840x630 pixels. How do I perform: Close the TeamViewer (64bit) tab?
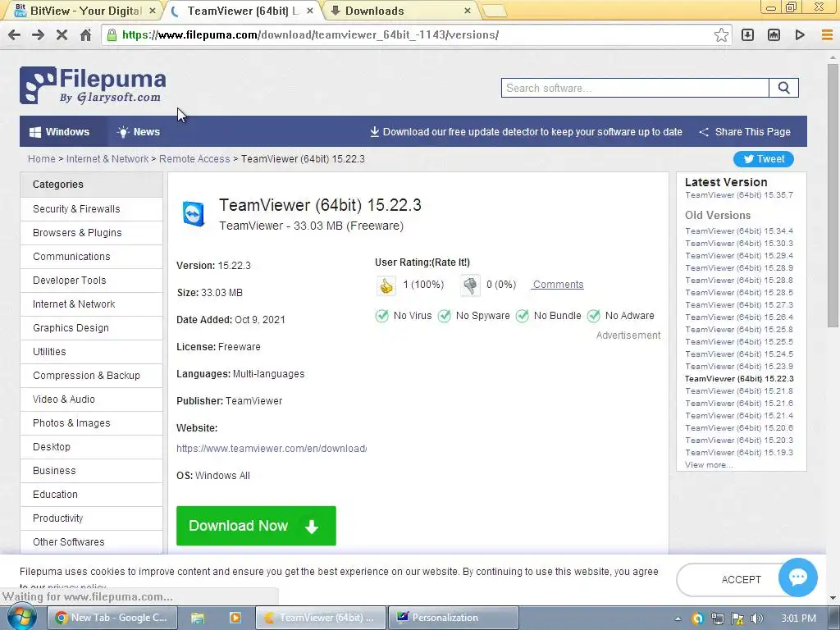309,11
